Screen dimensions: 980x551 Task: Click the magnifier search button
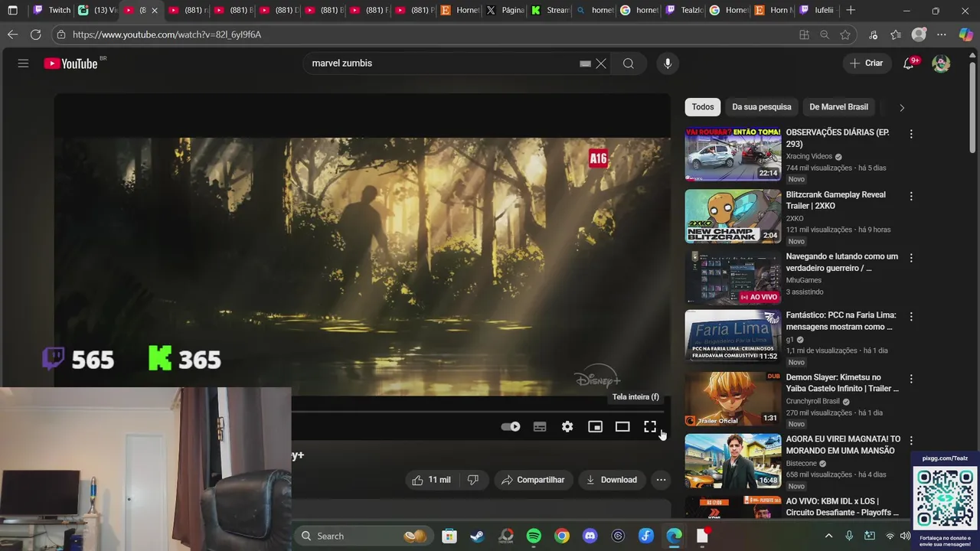coord(629,64)
